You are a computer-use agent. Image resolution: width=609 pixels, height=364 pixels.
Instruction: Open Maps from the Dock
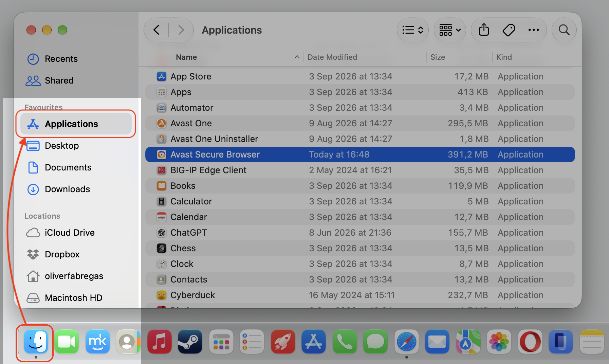coord(468,342)
